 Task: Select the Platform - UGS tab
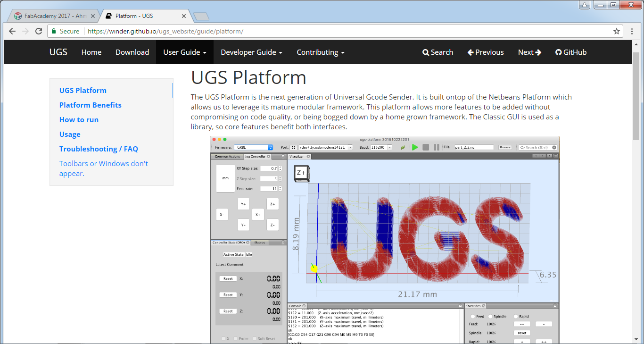pos(146,16)
